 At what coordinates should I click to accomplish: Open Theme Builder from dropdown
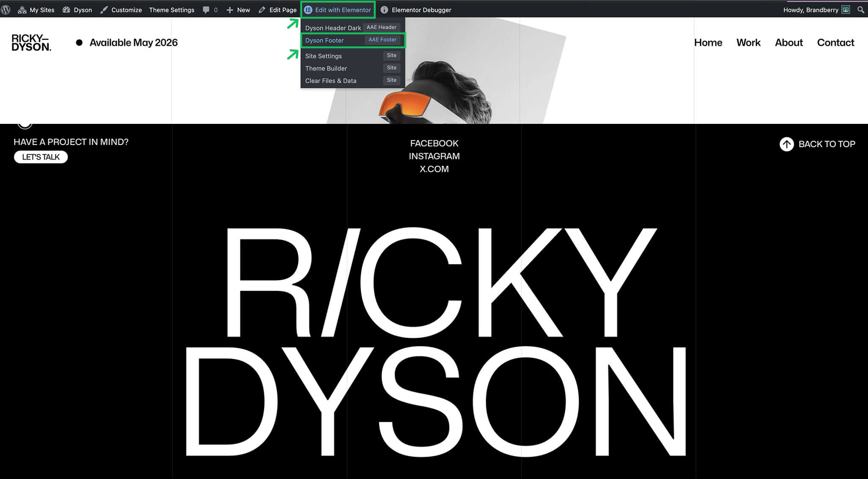pyautogui.click(x=326, y=68)
